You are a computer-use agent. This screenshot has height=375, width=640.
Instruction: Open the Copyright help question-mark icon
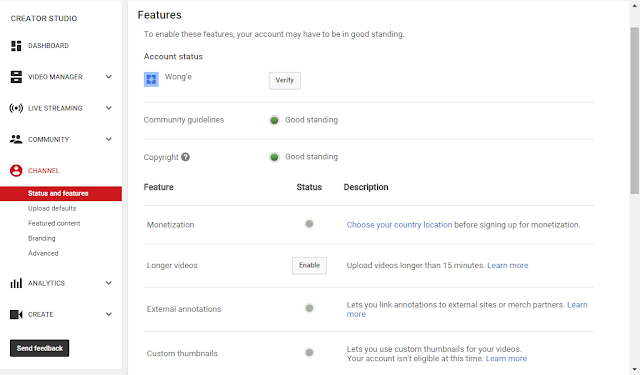click(185, 157)
